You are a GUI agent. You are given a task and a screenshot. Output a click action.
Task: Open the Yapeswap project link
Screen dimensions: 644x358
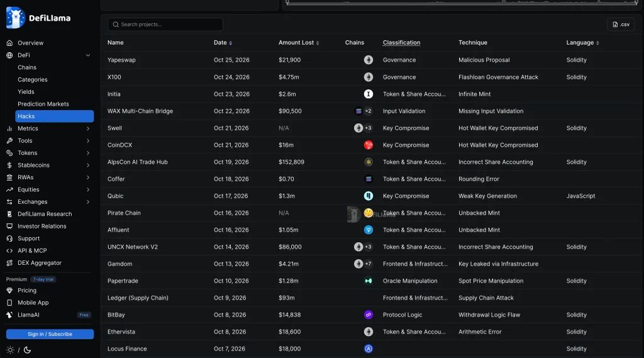pyautogui.click(x=121, y=60)
